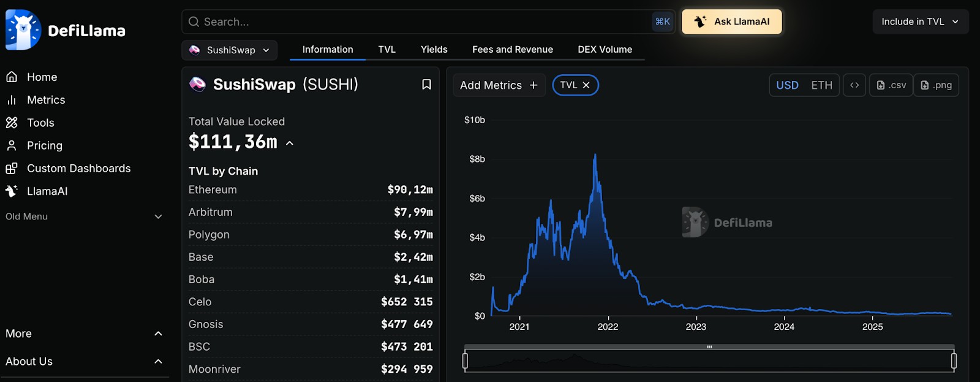Click the $10b axis label
980x382 pixels.
pos(475,120)
